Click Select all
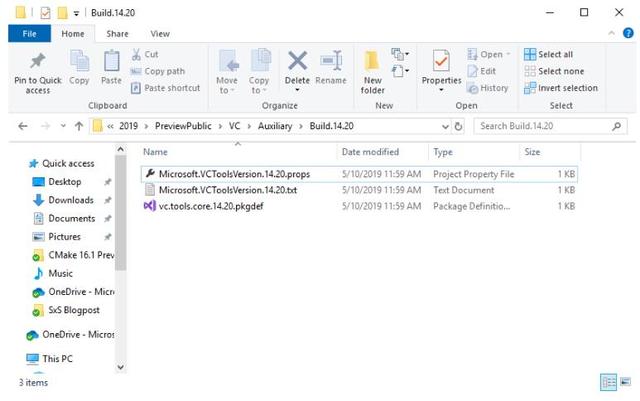The image size is (640, 401). pos(548,54)
